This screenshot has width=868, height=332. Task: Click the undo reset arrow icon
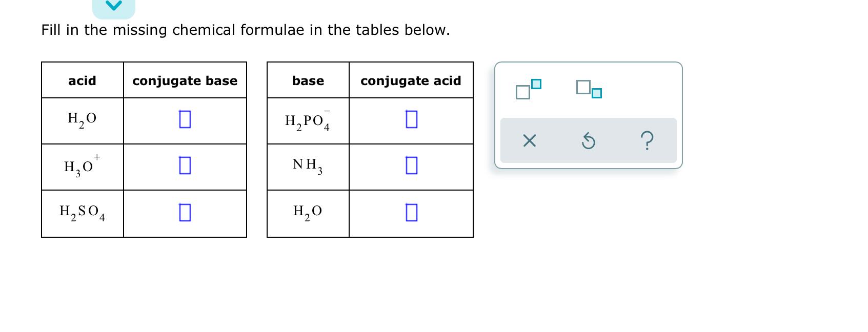pyautogui.click(x=588, y=140)
